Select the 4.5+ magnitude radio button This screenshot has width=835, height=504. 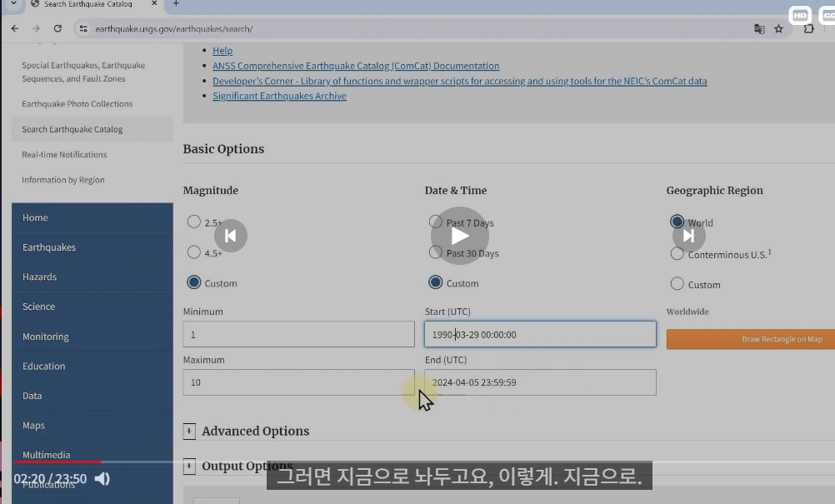(194, 252)
